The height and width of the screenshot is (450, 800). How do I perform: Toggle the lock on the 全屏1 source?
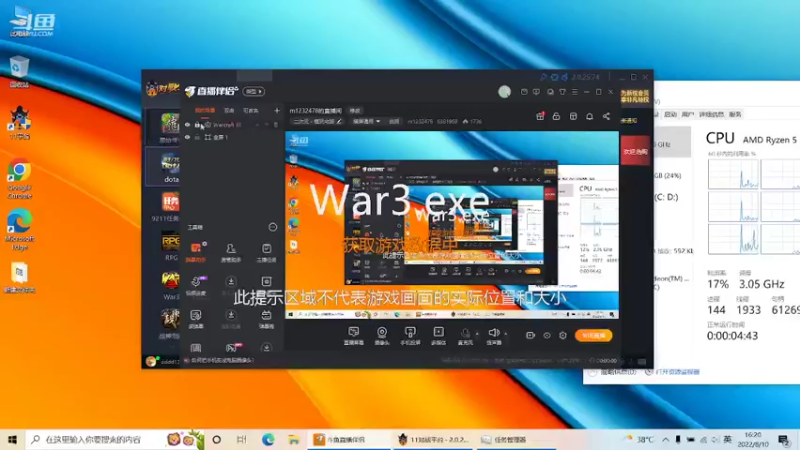tap(197, 137)
